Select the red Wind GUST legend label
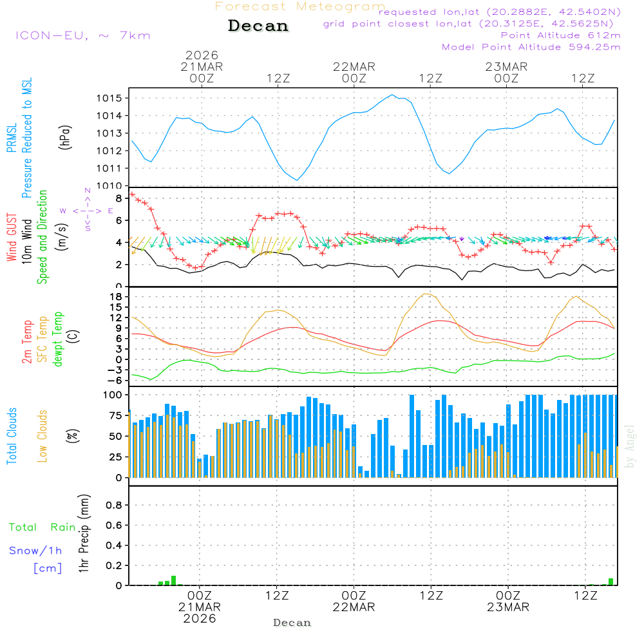The width and height of the screenshot is (644, 644). [x=12, y=238]
